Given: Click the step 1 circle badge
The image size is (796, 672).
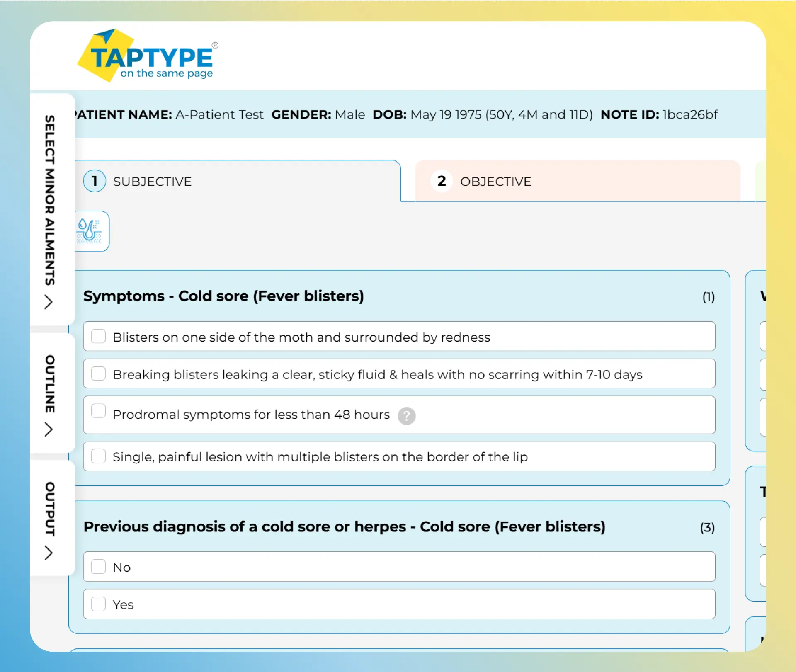Looking at the screenshot, I should coord(95,181).
